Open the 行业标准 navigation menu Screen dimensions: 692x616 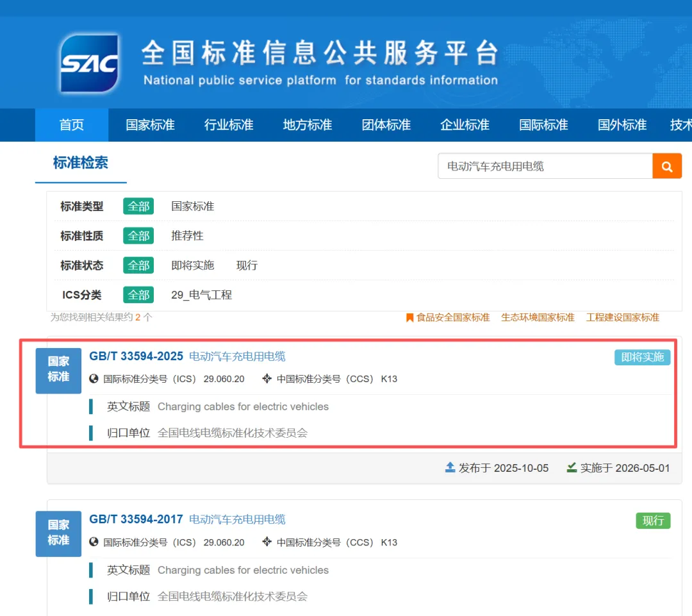229,125
